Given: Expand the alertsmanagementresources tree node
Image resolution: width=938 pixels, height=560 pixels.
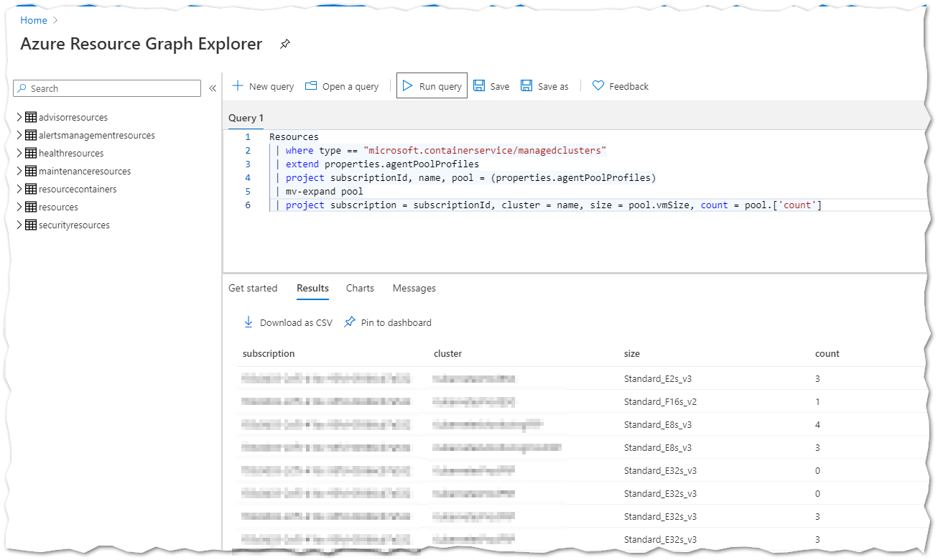Looking at the screenshot, I should tap(19, 135).
